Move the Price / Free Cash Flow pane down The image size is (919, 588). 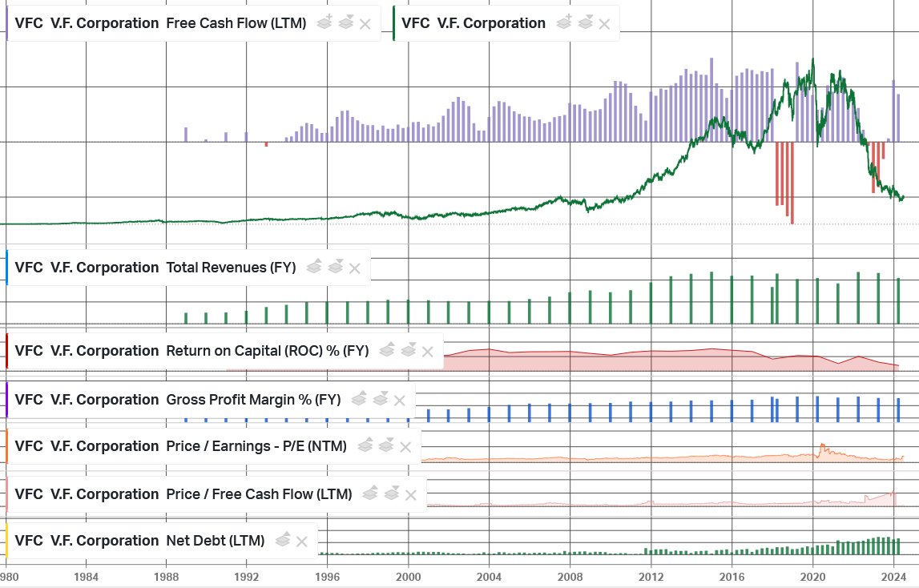tap(392, 493)
